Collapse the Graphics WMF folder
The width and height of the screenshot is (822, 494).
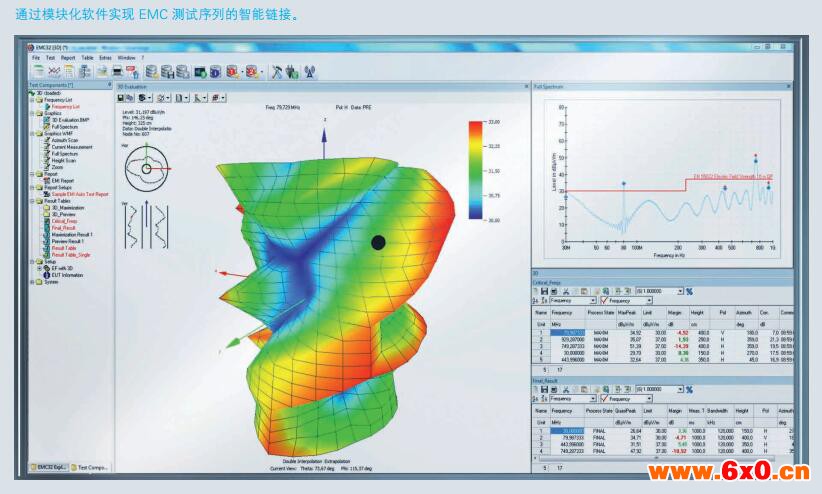click(x=32, y=134)
